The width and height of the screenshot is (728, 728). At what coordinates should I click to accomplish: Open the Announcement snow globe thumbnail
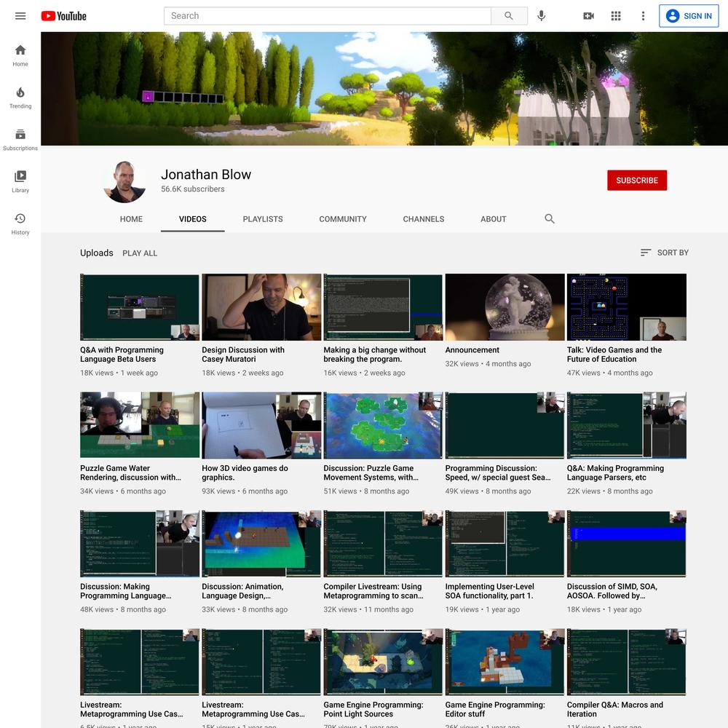click(x=505, y=307)
